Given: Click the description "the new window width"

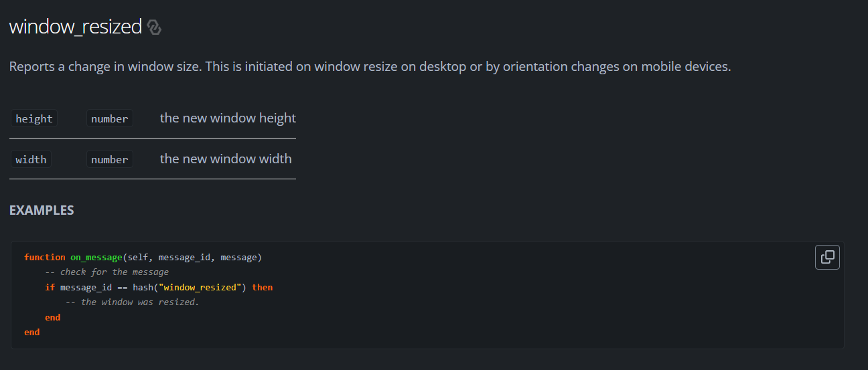Looking at the screenshot, I should [226, 159].
